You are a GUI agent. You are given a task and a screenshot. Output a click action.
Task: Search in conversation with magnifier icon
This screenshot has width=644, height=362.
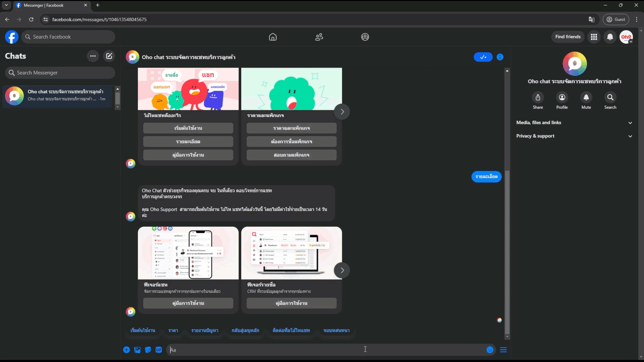coord(610,97)
